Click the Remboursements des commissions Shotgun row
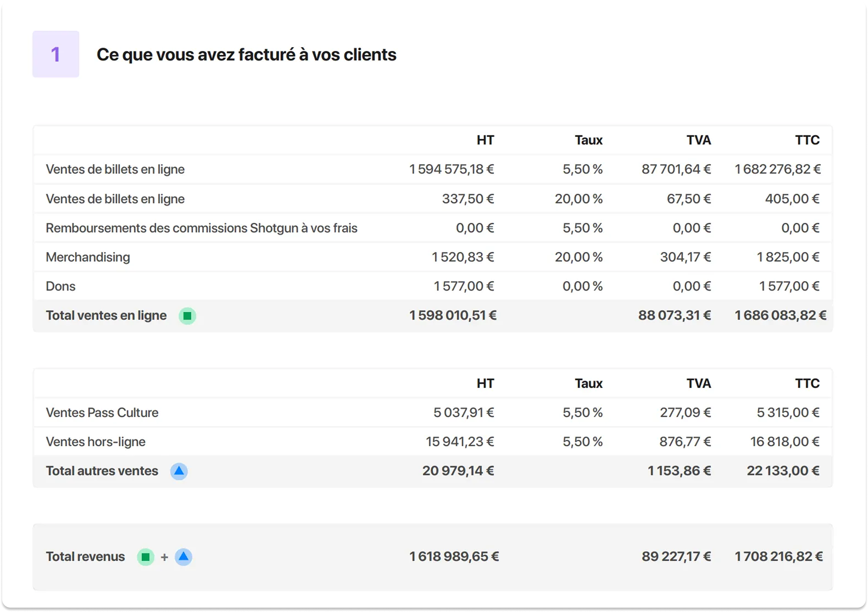This screenshot has width=868, height=612. (x=433, y=228)
